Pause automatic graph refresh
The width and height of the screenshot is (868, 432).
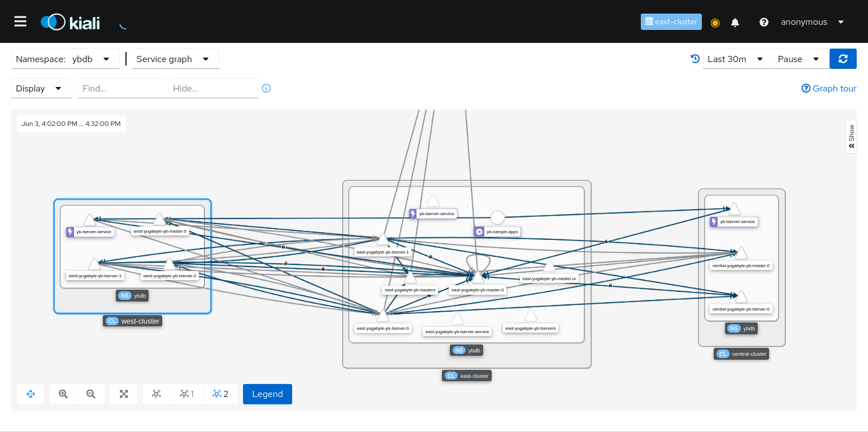click(x=800, y=59)
